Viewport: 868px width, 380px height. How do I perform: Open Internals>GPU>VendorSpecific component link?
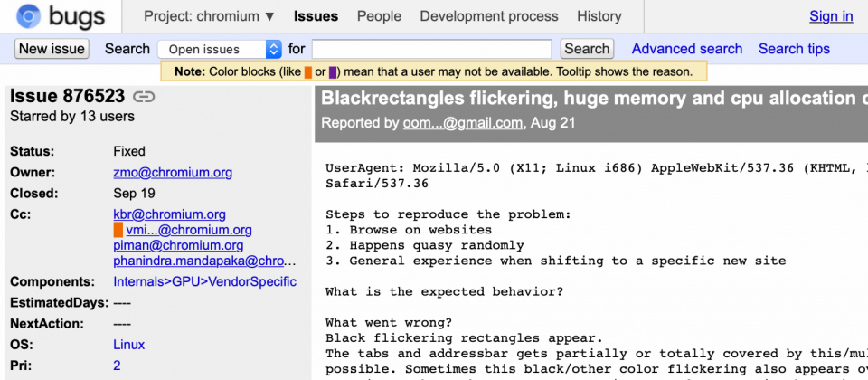[205, 281]
